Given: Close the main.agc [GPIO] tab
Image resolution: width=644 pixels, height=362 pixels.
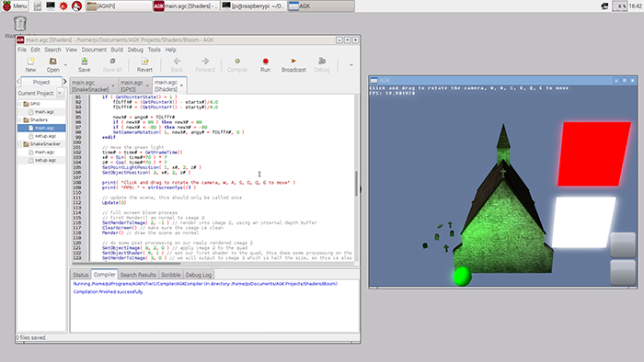Looking at the screenshot, I should (147, 85).
